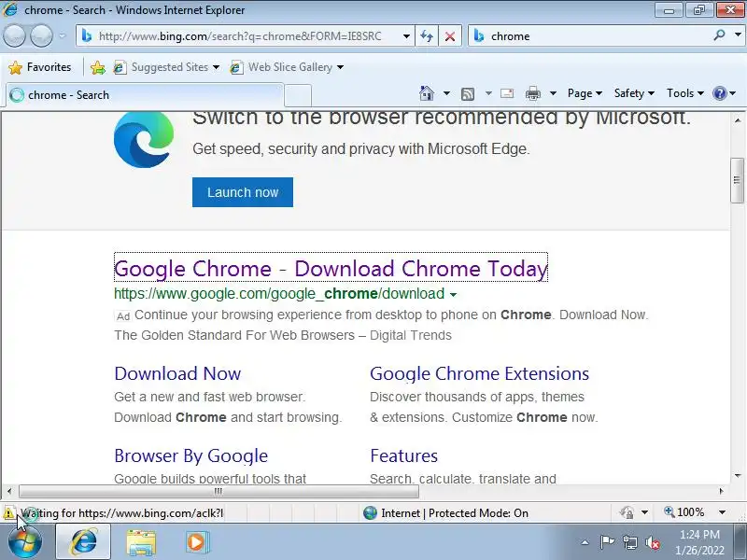
Task: Click the vertical scrollbar thumb
Action: [x=737, y=180]
